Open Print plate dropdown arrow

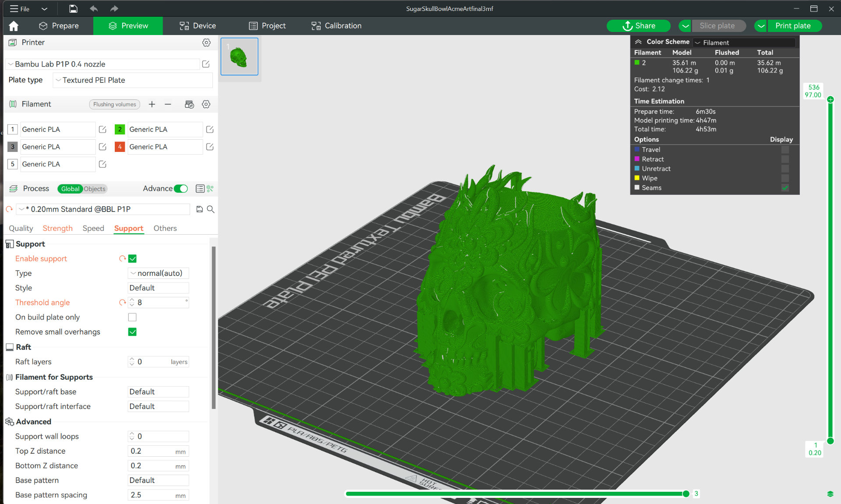click(x=761, y=26)
